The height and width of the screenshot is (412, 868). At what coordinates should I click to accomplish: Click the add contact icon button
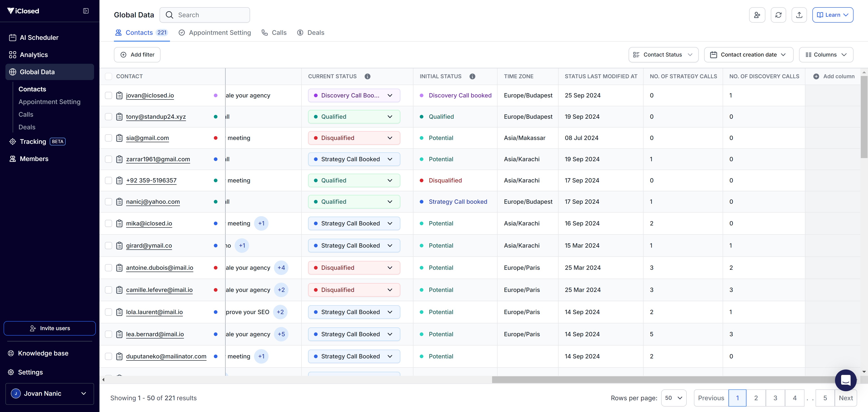click(x=757, y=15)
